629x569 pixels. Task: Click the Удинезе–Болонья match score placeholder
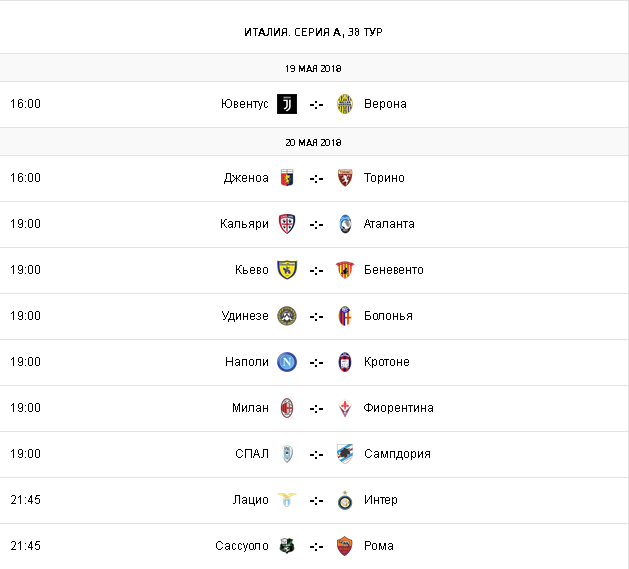click(x=316, y=316)
